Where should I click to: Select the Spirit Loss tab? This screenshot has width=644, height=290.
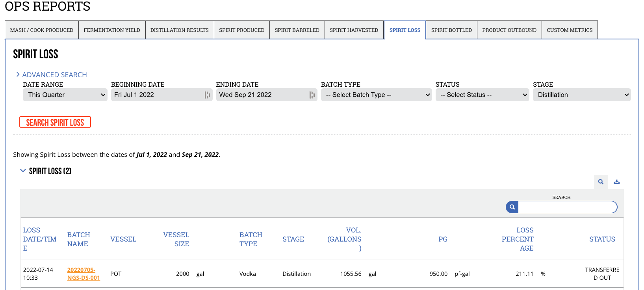[x=405, y=30]
